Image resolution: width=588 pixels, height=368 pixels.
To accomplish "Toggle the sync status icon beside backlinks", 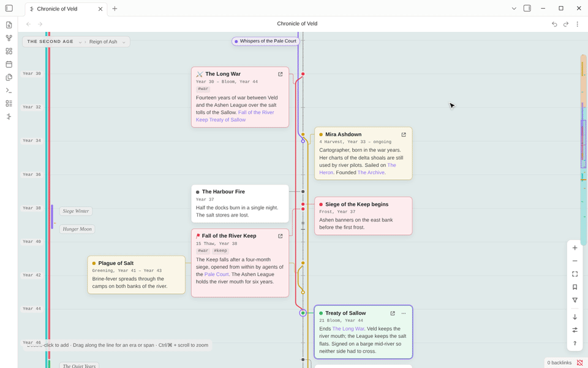I will pyautogui.click(x=580, y=362).
